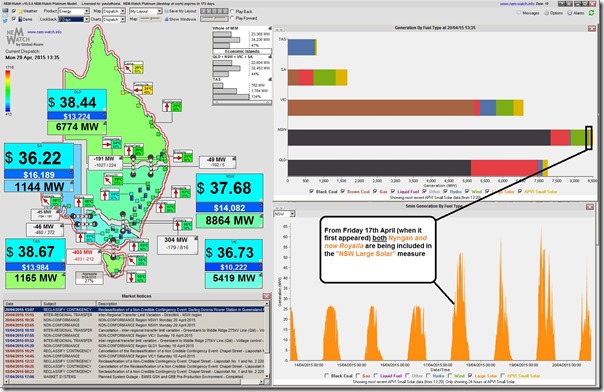Select the top highlighted Market Notices row
The image size is (604, 392).
134,310
